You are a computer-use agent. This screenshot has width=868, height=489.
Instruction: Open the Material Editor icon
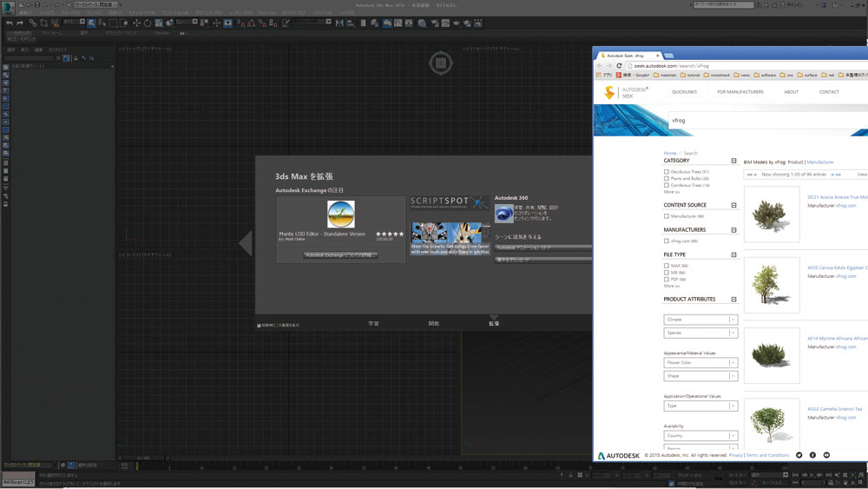[422, 23]
